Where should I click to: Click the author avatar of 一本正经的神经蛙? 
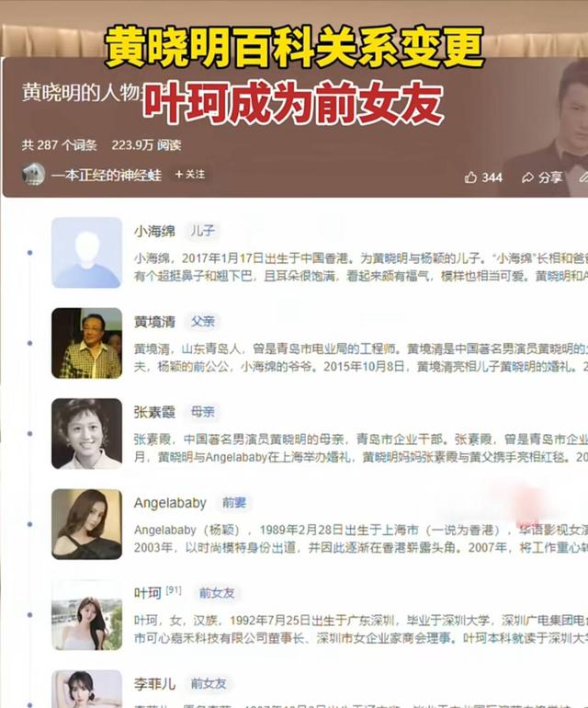click(33, 174)
